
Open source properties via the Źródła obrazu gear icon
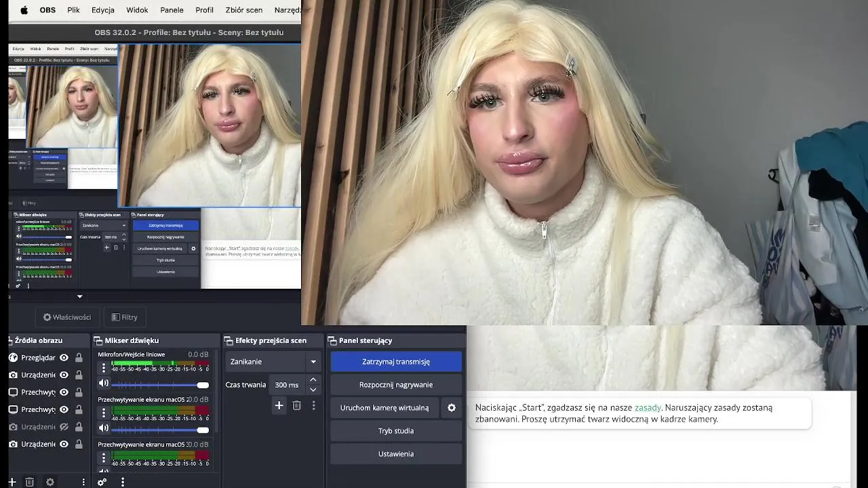(x=50, y=482)
